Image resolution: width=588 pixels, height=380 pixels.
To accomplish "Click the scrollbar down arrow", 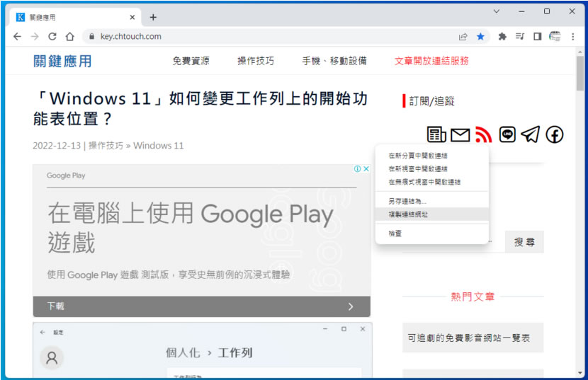I will 580,373.
